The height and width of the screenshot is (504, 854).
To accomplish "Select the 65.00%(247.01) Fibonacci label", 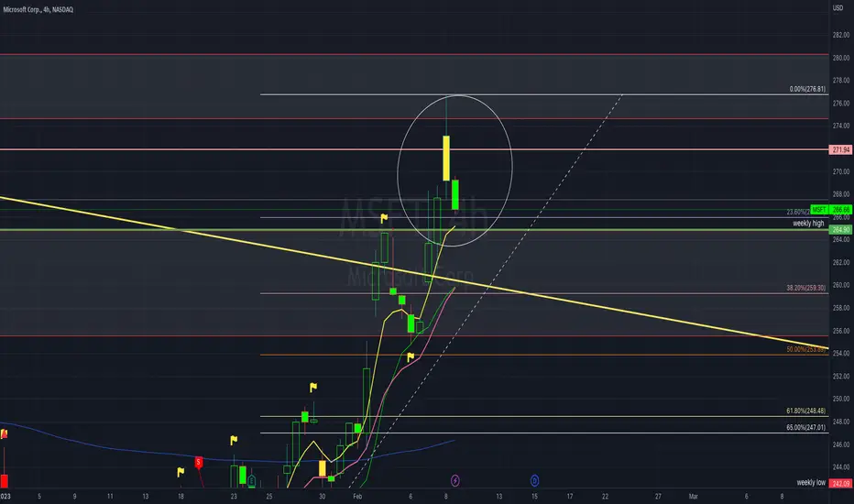I will (805, 428).
